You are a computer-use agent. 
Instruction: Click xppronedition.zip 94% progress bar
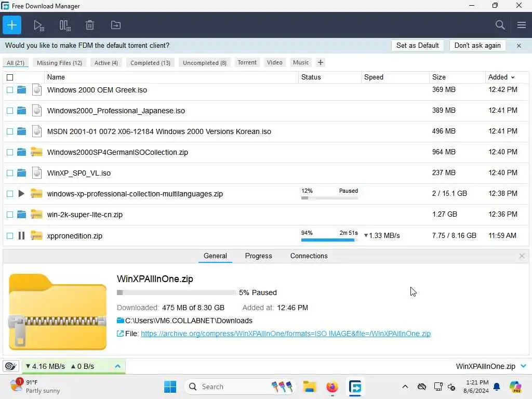pyautogui.click(x=329, y=240)
